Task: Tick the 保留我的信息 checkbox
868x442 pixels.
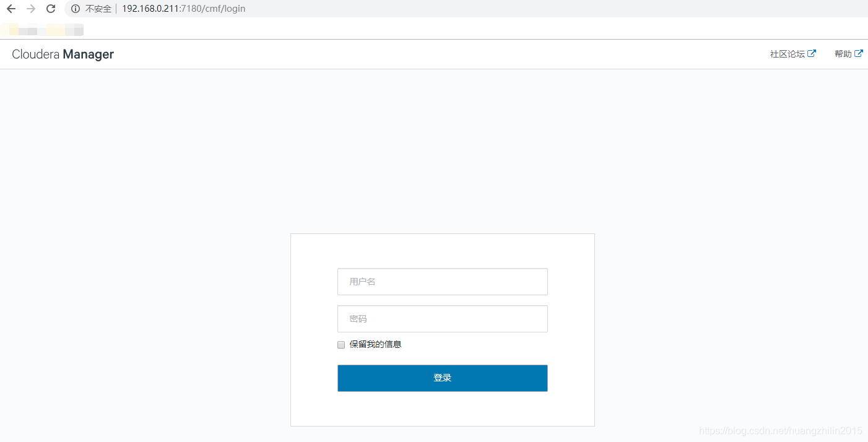Action: click(x=341, y=345)
